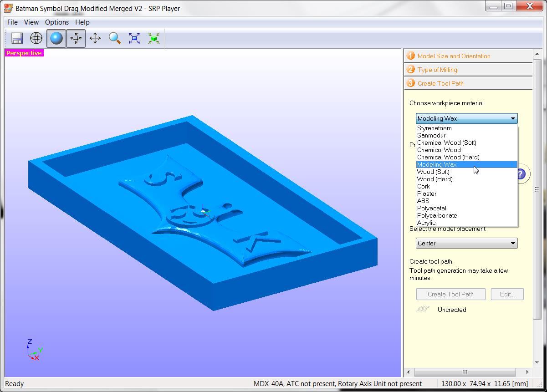Select Acrylic from material list

pos(467,223)
